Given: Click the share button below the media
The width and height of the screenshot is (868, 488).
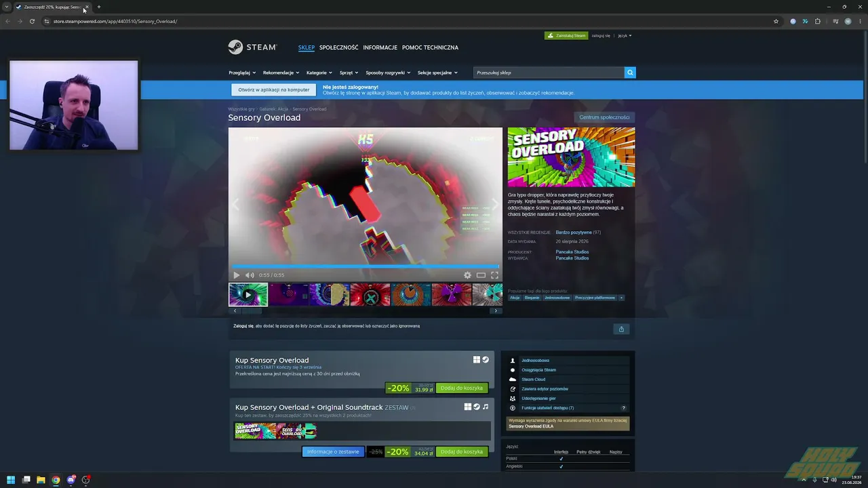Looking at the screenshot, I should (x=621, y=329).
